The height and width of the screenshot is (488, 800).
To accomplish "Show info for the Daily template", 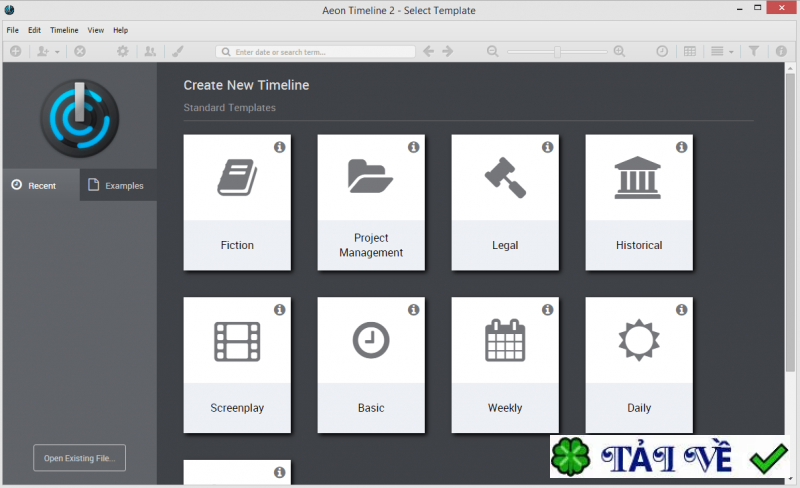I will pos(681,309).
